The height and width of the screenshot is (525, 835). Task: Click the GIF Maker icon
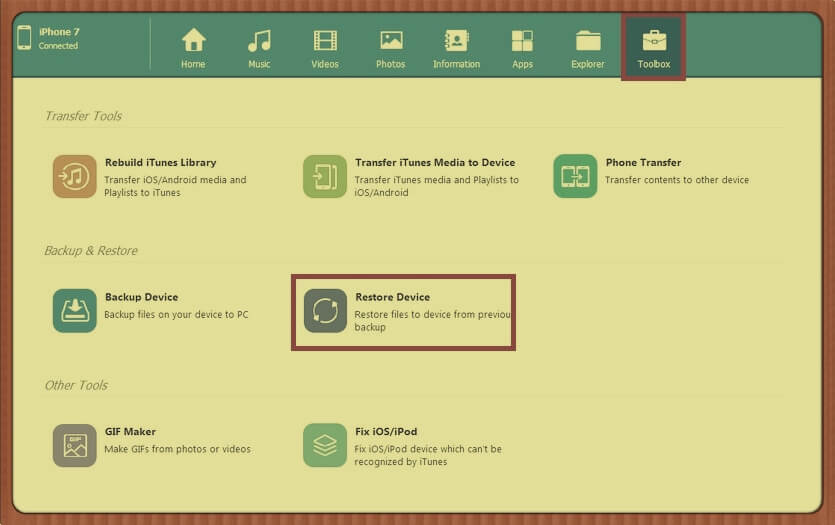coord(75,445)
